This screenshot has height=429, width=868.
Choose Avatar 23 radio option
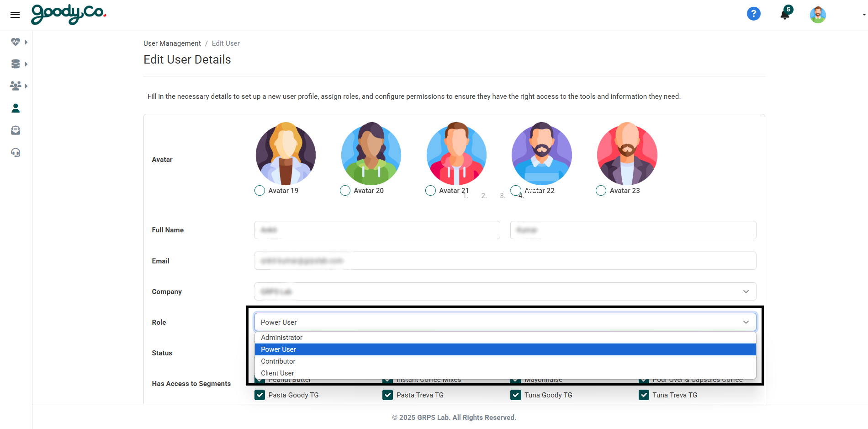pos(601,191)
